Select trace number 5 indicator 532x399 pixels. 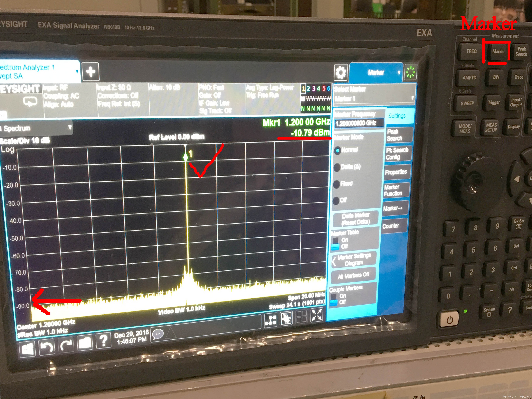click(x=324, y=89)
